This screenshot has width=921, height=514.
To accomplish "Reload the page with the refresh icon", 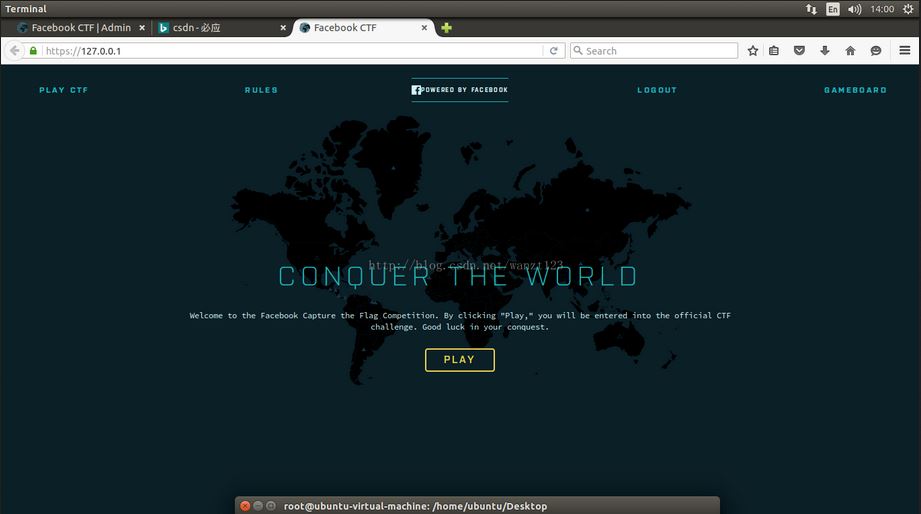I will point(553,51).
